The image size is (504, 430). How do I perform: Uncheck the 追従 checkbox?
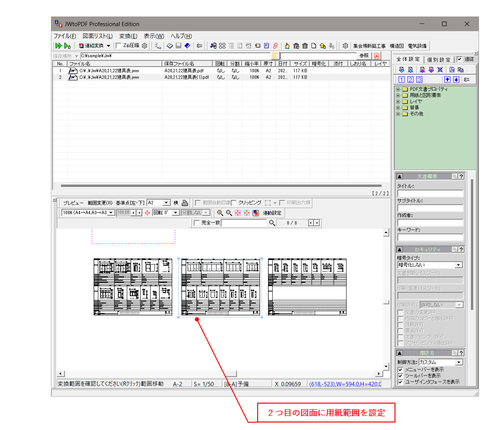click(x=460, y=59)
